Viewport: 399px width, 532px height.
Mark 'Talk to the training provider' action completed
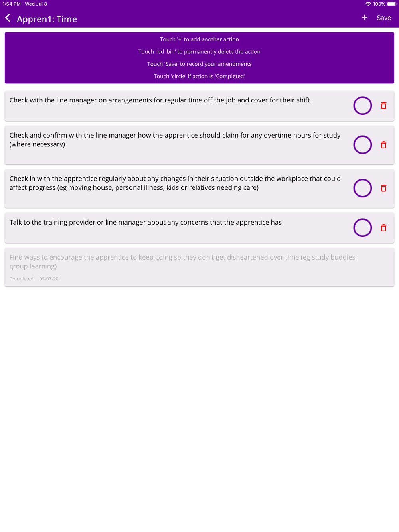point(362,228)
